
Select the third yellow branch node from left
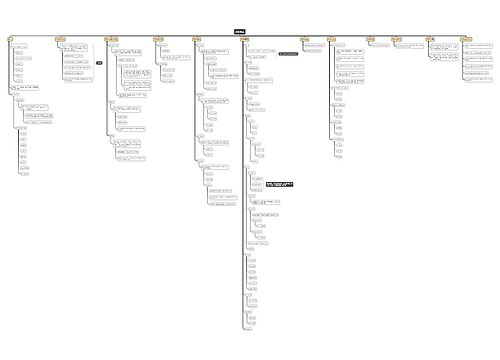pos(111,39)
